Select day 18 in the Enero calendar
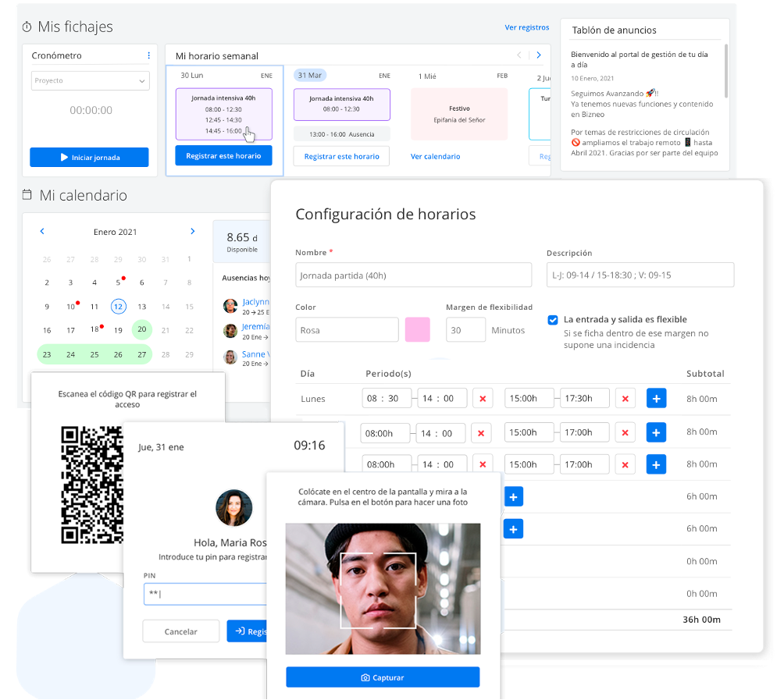 click(x=94, y=330)
